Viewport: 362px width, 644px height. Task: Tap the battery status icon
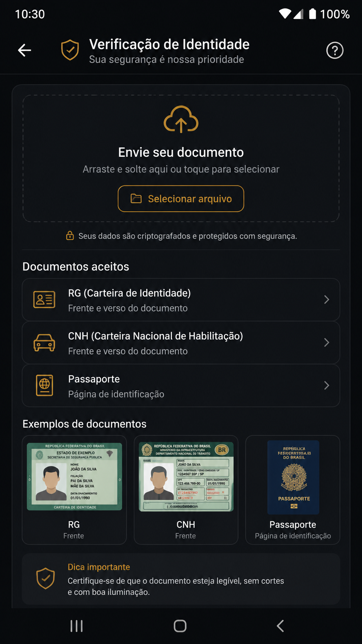pyautogui.click(x=313, y=14)
